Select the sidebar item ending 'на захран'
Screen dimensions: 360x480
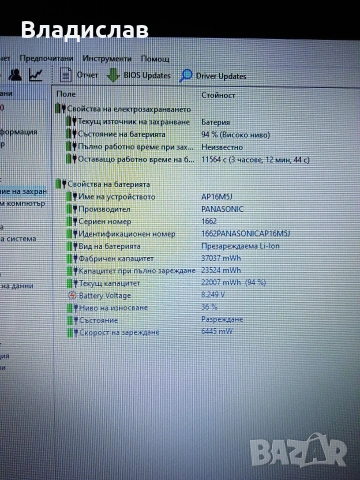click(x=23, y=192)
